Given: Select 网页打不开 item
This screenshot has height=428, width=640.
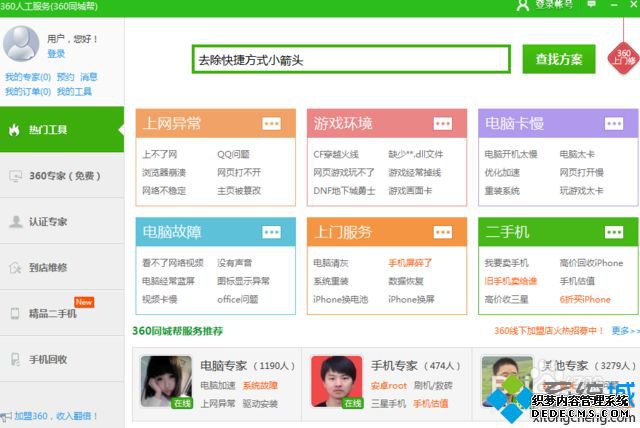Looking at the screenshot, I should (239, 173).
